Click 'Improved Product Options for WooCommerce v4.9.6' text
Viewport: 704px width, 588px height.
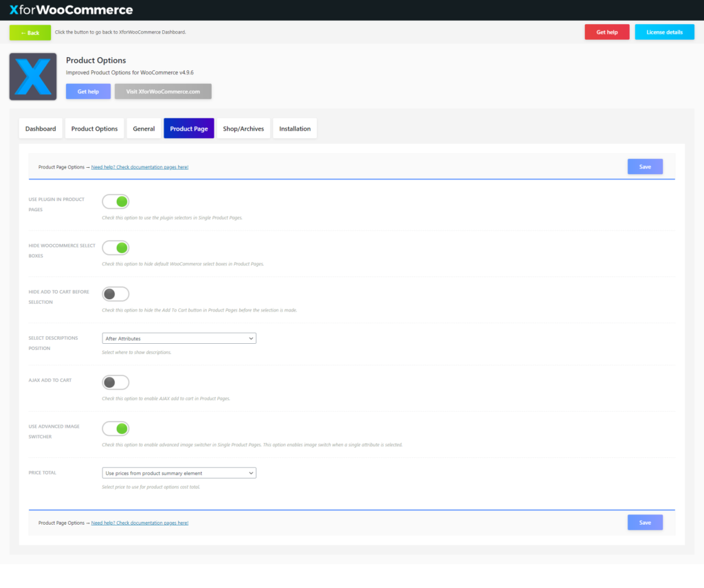[130, 72]
